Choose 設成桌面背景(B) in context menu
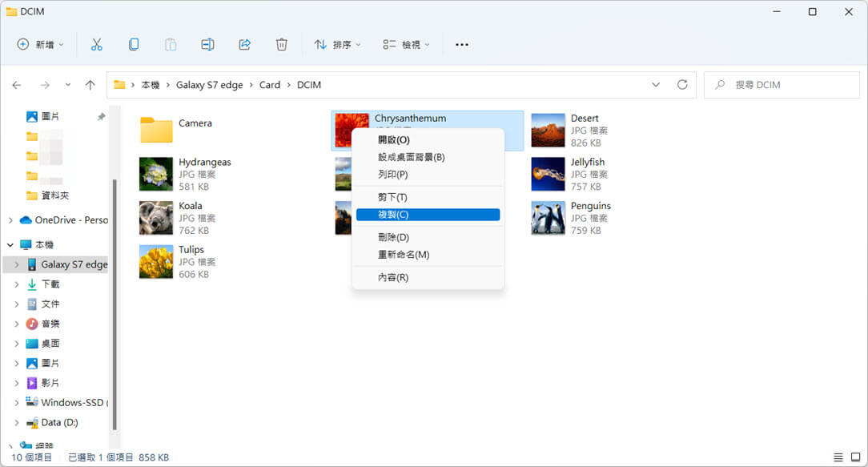This screenshot has width=868, height=467. click(428, 157)
